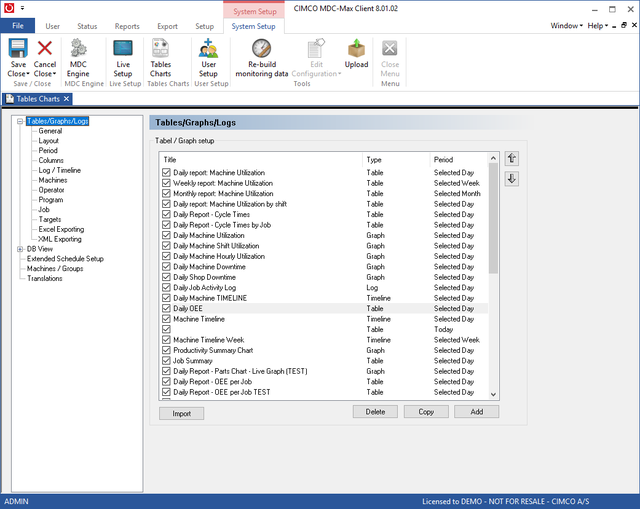Select Log / Timeline tree item
The height and width of the screenshot is (509, 640).
(x=60, y=170)
